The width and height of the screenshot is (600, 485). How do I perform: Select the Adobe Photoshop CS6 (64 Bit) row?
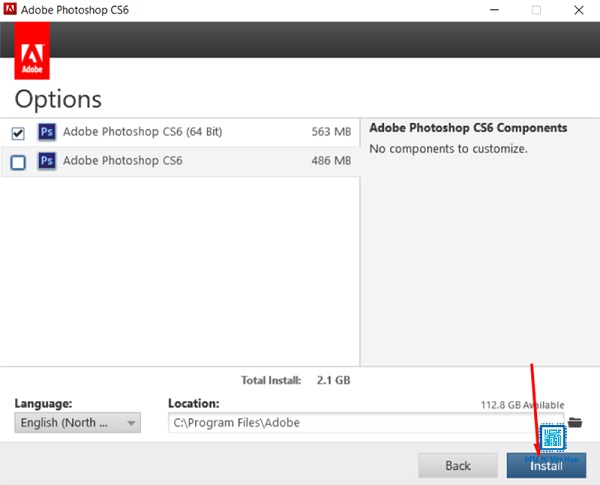point(180,132)
